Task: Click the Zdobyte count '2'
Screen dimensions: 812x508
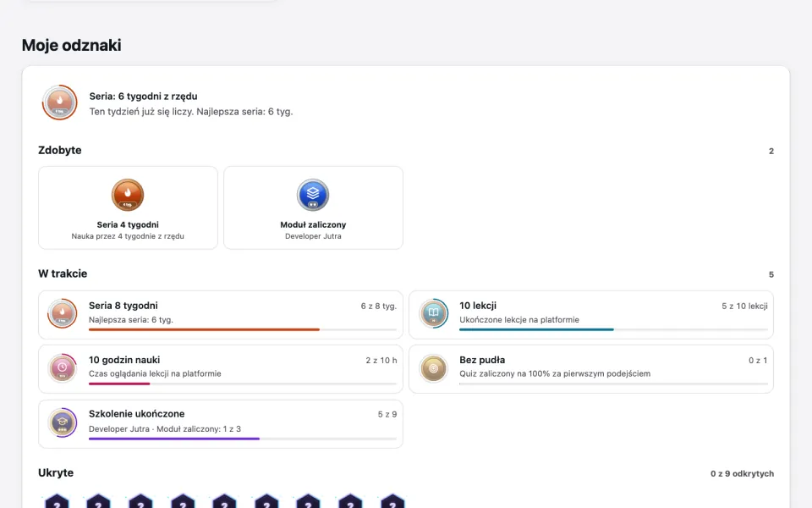Action: (x=771, y=152)
